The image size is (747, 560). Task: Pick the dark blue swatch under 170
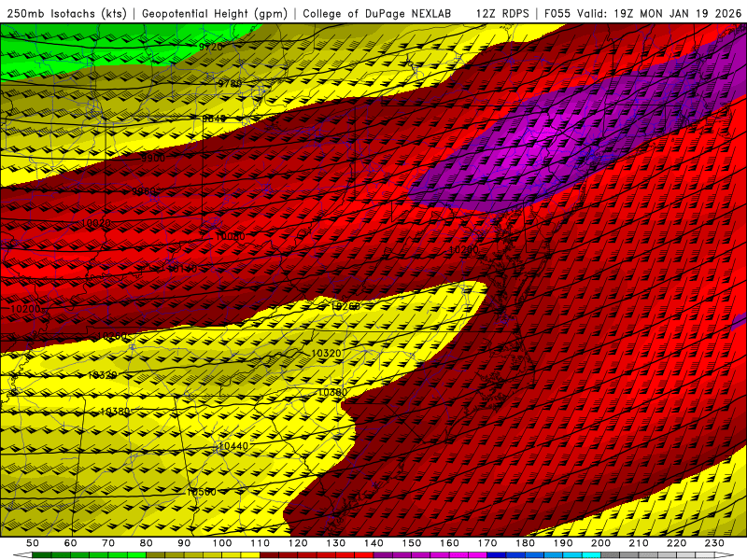[x=497, y=555]
